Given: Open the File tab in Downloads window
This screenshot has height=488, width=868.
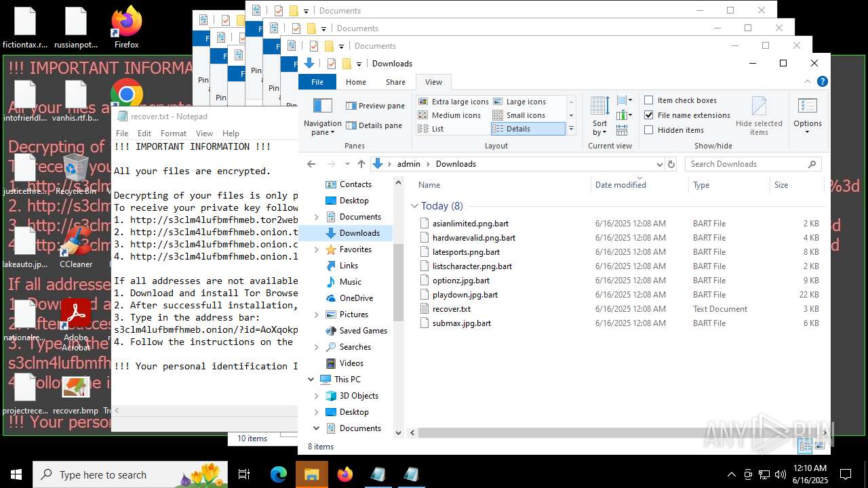Looking at the screenshot, I should (x=317, y=82).
